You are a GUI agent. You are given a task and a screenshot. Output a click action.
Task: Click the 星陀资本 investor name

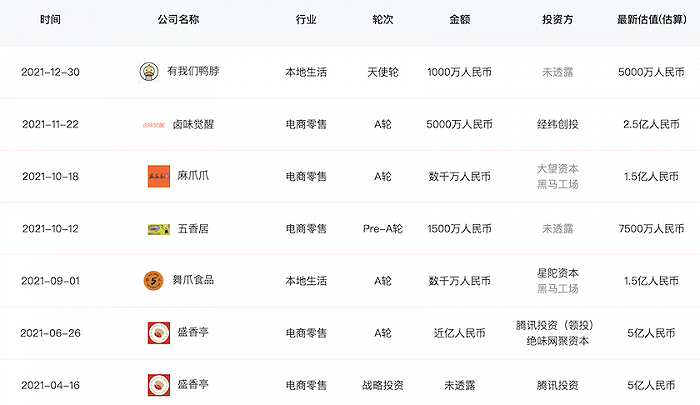558,272
